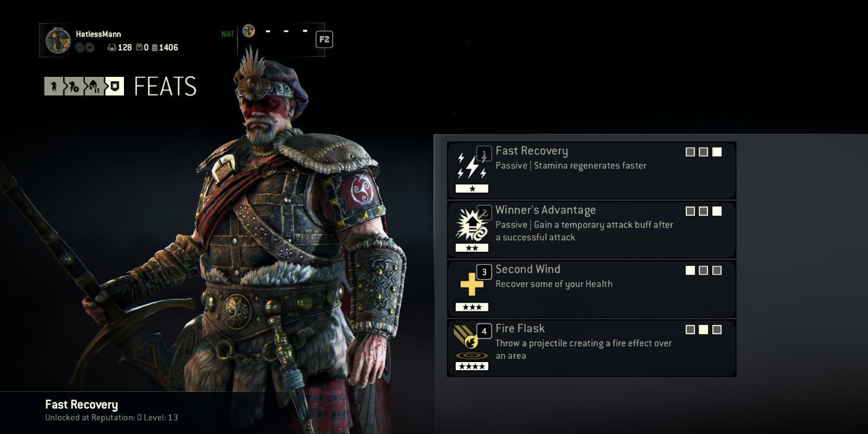Choose first option square for Winner's Advantage
This screenshot has width=868, height=434.
690,211
